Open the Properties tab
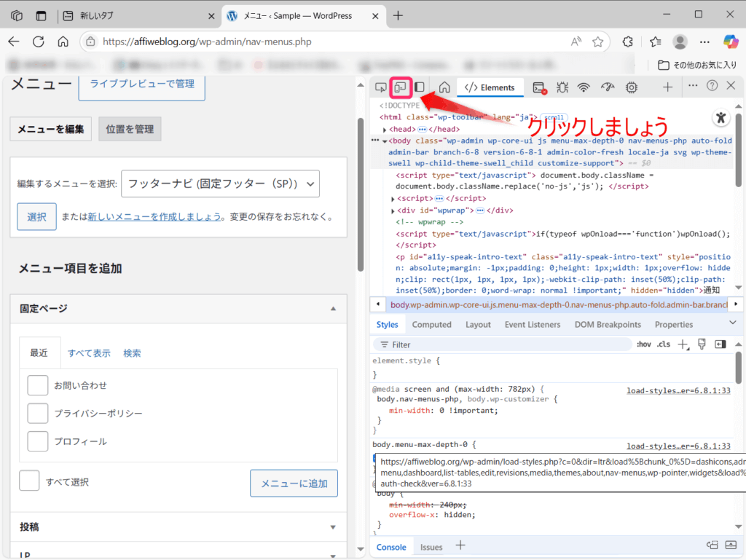746x560 pixels. [x=674, y=325]
